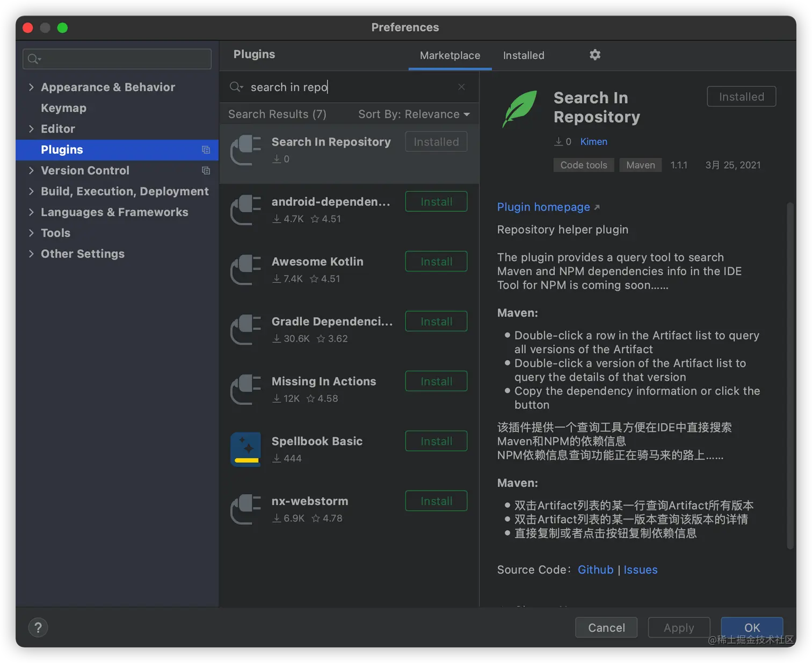
Task: Expand the Version Control node
Action: pyautogui.click(x=31, y=170)
